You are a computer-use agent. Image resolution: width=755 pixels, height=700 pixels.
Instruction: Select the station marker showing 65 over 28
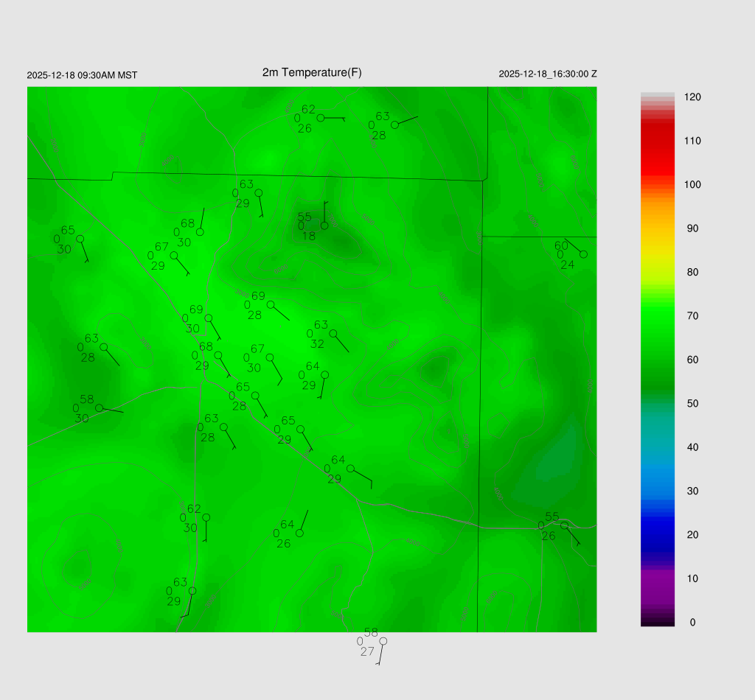coord(255,396)
